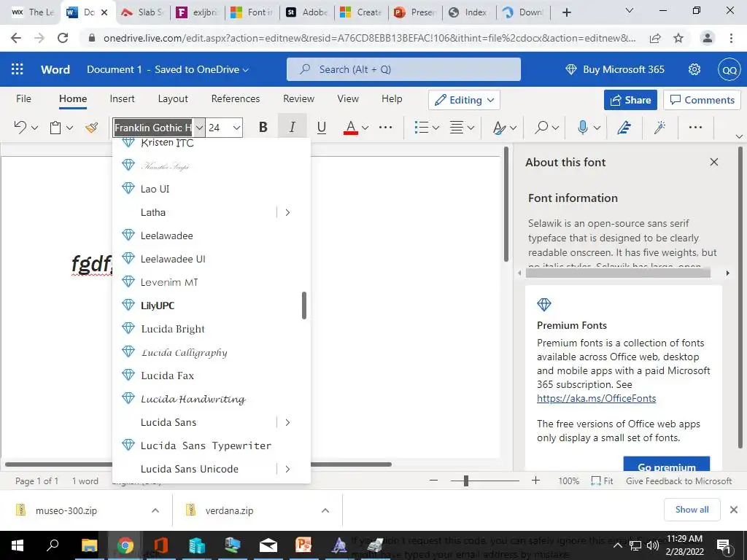Toggle Italic formatting
This screenshot has width=747, height=560.
tap(292, 127)
